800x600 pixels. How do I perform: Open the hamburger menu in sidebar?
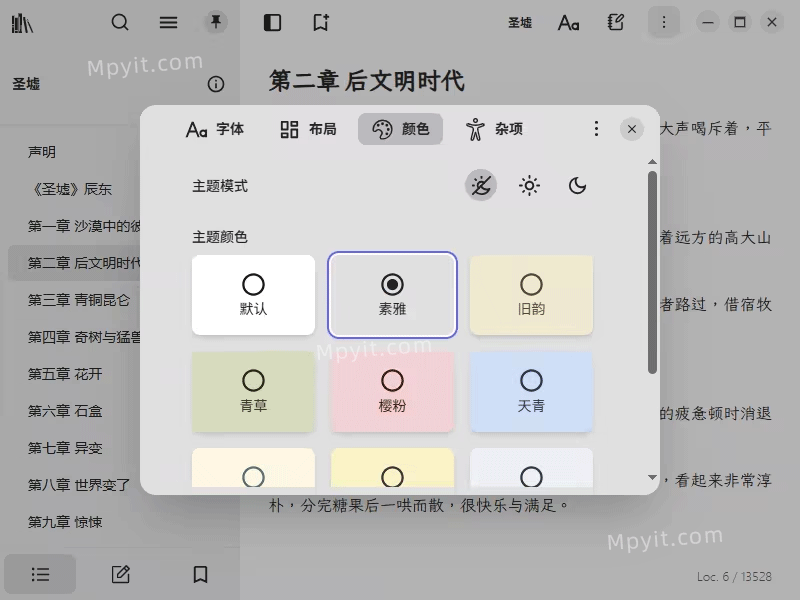168,22
